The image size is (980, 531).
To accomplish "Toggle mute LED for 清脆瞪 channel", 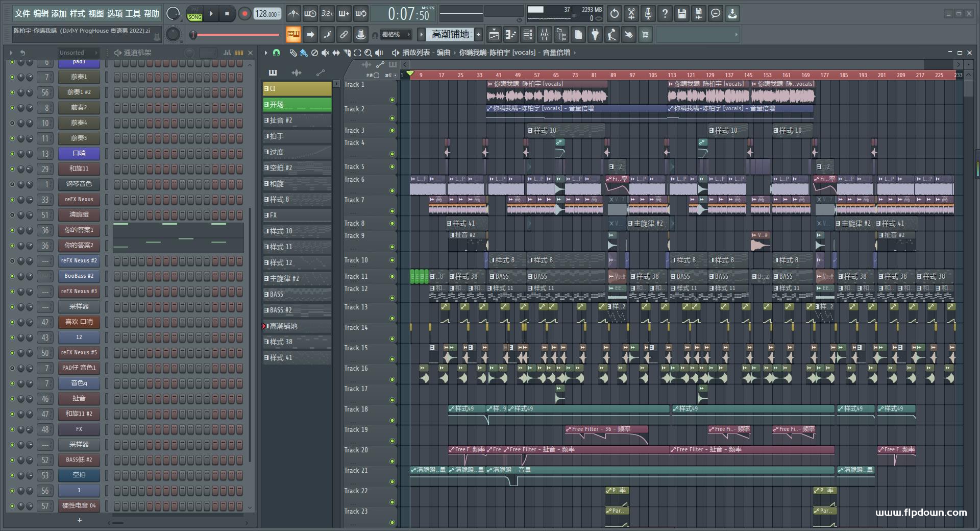I will pyautogui.click(x=12, y=215).
